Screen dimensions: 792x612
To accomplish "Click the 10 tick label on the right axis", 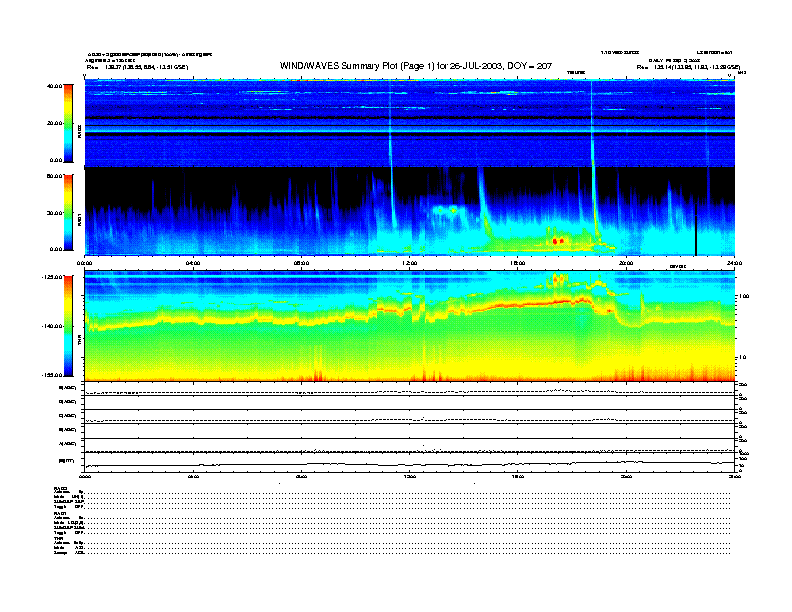I will pos(742,358).
